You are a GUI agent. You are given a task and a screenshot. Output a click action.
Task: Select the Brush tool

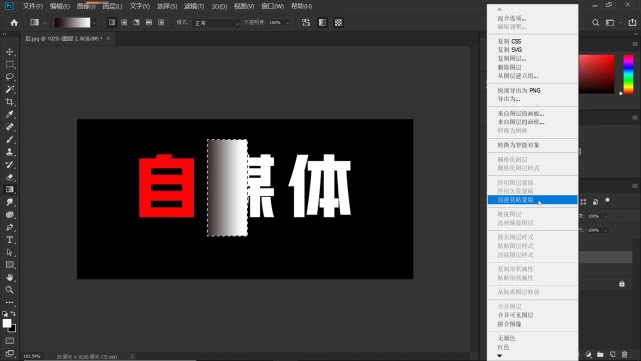click(x=10, y=139)
